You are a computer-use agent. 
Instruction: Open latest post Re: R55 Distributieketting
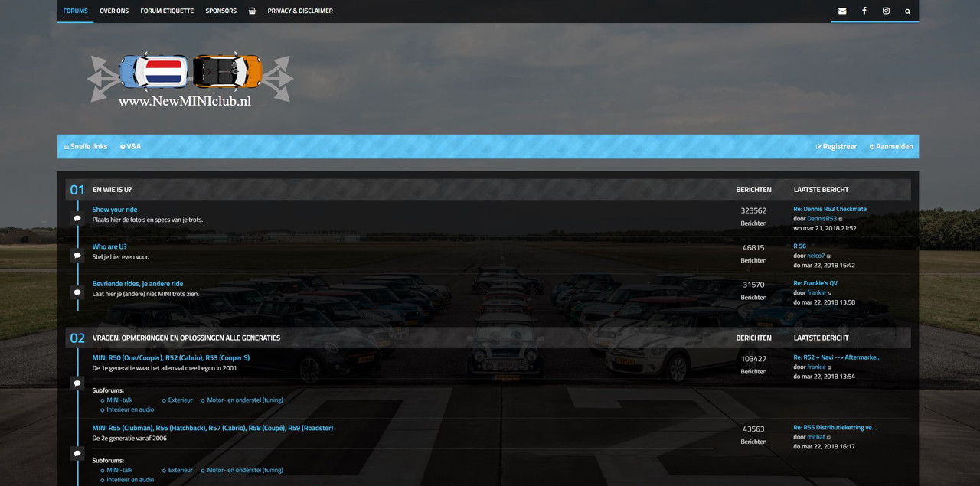(x=835, y=428)
